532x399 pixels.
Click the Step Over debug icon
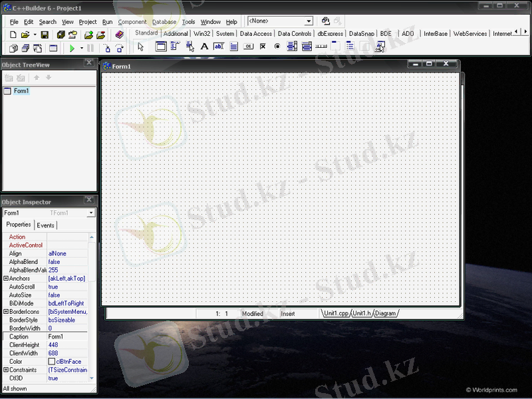pyautogui.click(x=120, y=48)
